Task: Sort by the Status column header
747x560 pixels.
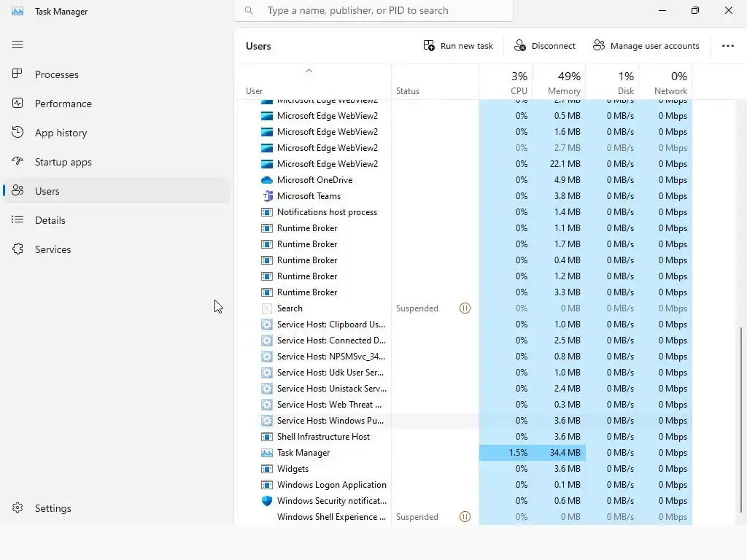Action: 435,82
